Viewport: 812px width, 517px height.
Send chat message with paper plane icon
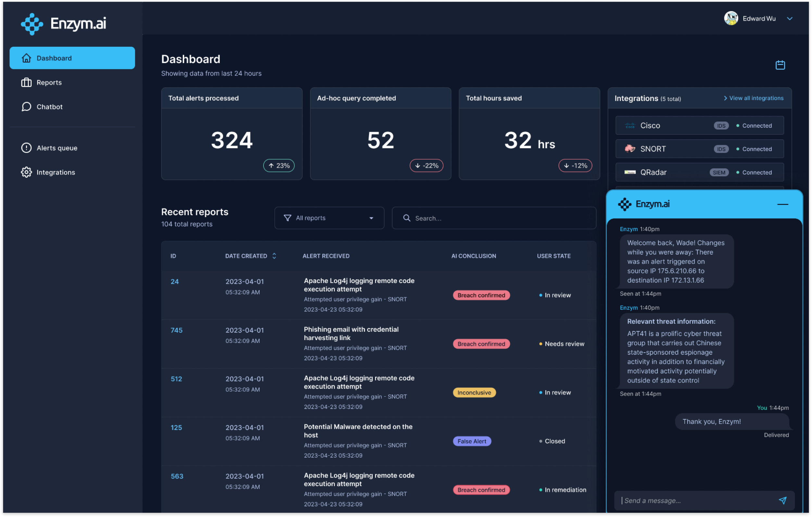(782, 500)
